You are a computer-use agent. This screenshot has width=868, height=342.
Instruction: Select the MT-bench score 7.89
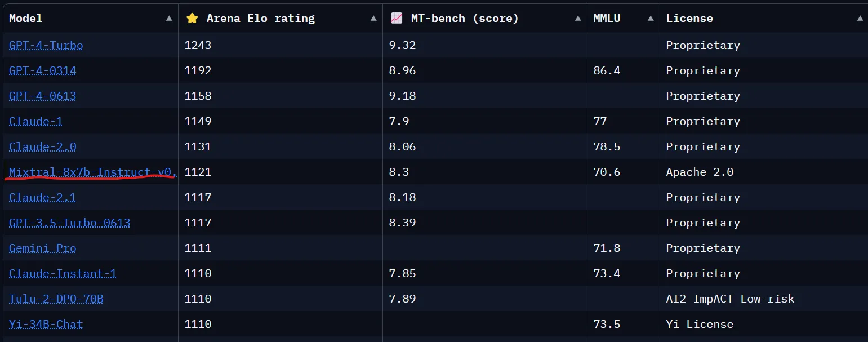(403, 299)
